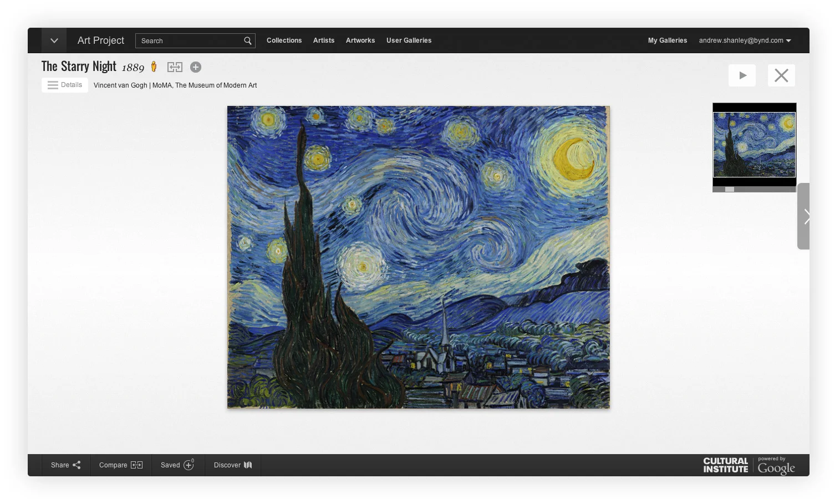Image resolution: width=840 pixels, height=504 pixels.
Task: Click the Starry Night thumbnail navigator
Action: pos(754,145)
